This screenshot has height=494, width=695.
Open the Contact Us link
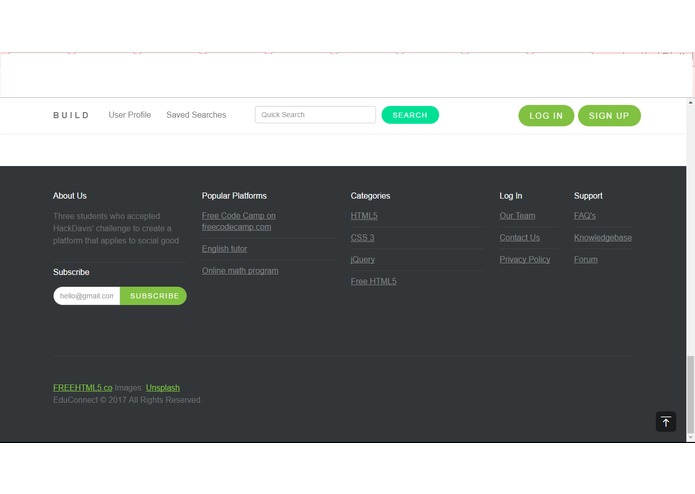tap(519, 237)
